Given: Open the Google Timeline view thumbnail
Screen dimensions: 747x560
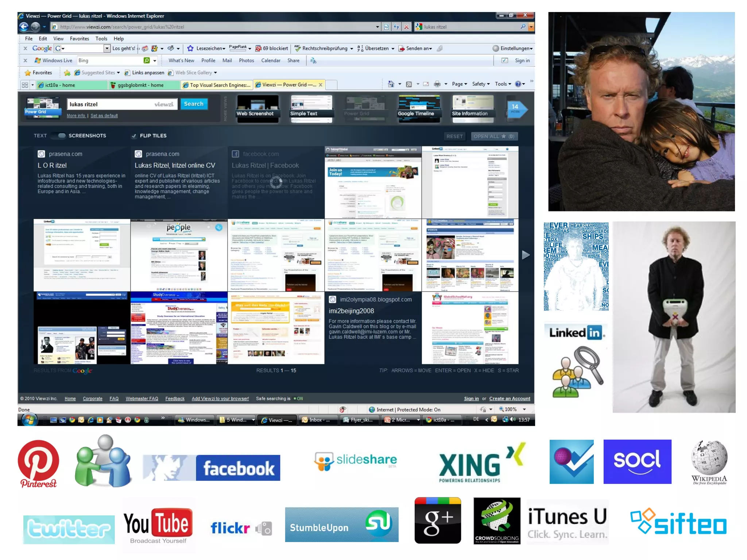Looking at the screenshot, I should click(419, 109).
